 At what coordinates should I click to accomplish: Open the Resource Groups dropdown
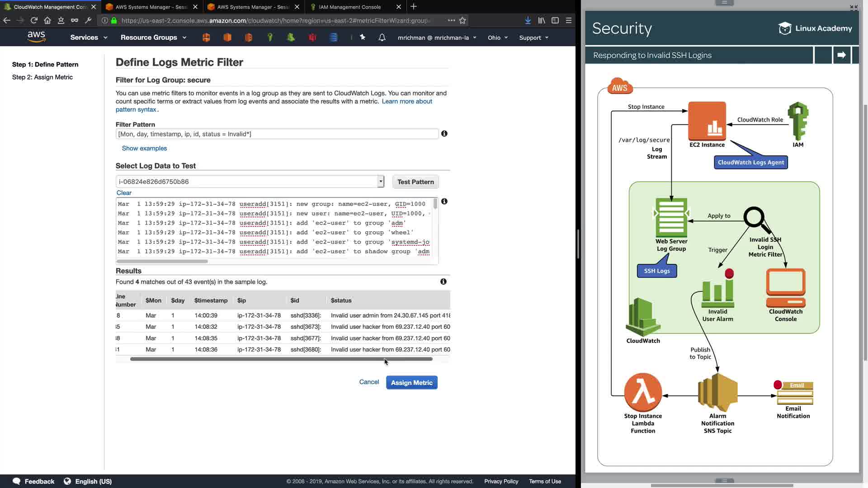click(153, 38)
